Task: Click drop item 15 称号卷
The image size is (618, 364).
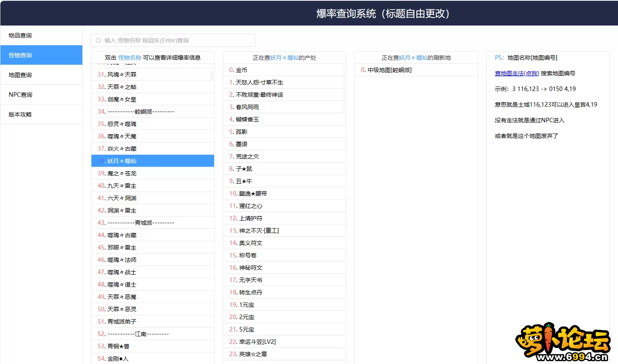Action: click(x=285, y=255)
